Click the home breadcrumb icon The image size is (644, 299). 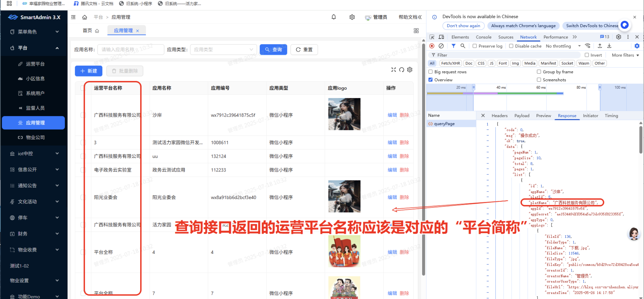(x=85, y=17)
